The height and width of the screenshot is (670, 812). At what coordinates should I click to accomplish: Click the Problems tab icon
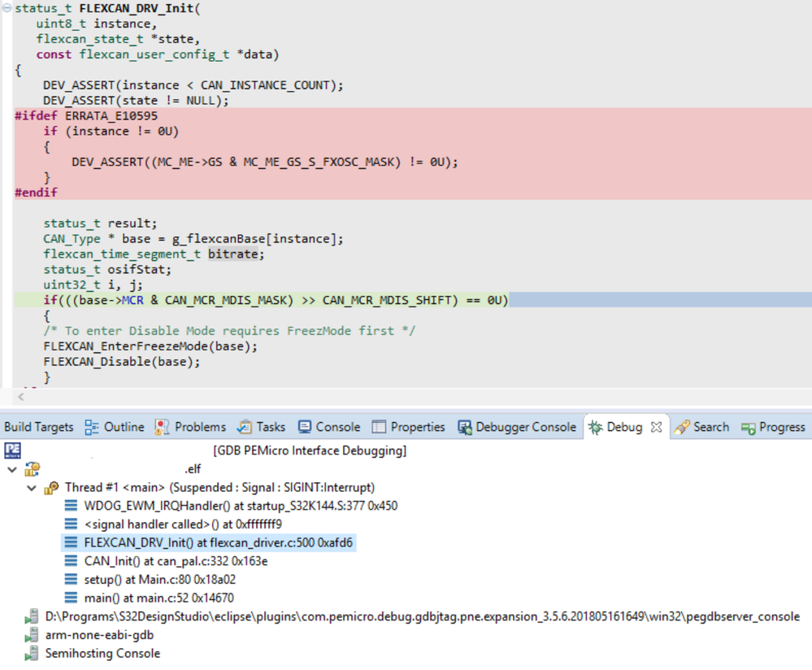(162, 427)
